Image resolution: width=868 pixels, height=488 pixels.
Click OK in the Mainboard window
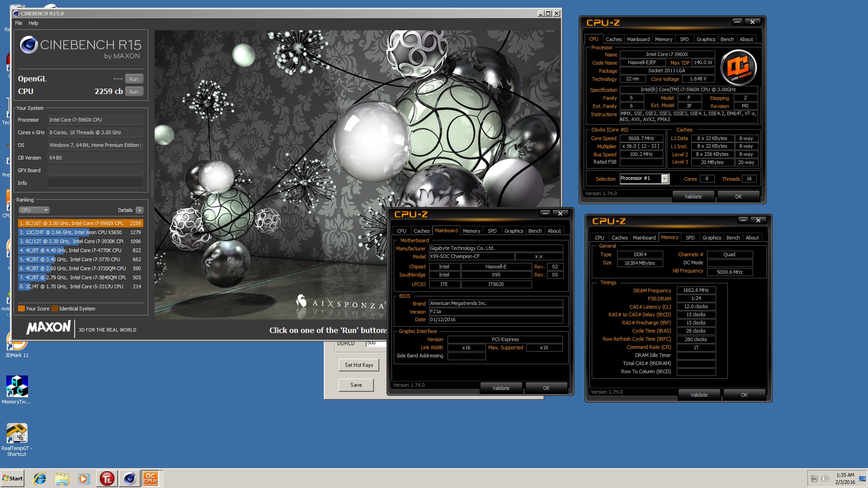click(x=546, y=388)
